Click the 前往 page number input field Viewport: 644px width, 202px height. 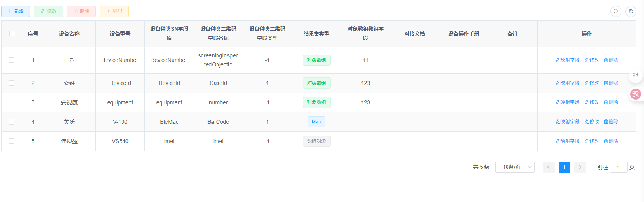pos(618,167)
